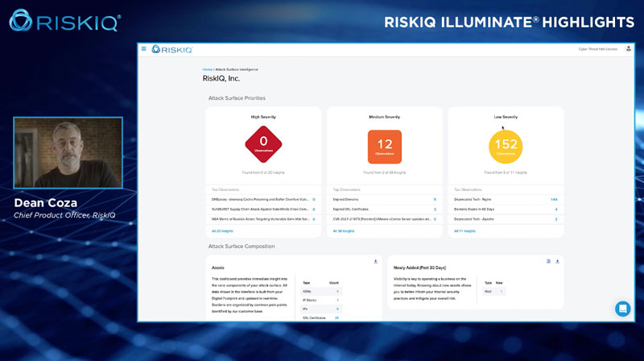Open All 38 insights link
Viewport: 644px width, 361px height.
point(344,231)
